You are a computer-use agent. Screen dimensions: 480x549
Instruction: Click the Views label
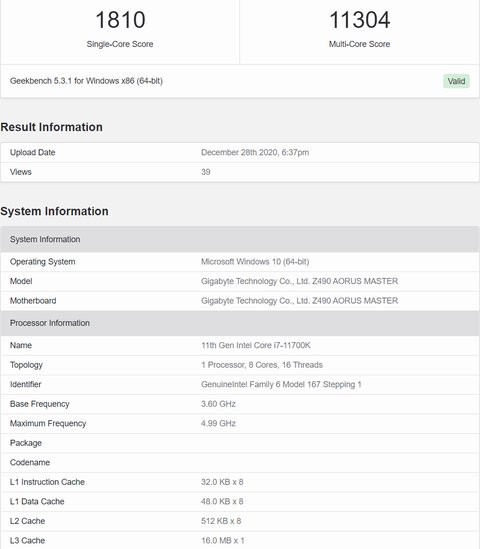[21, 172]
